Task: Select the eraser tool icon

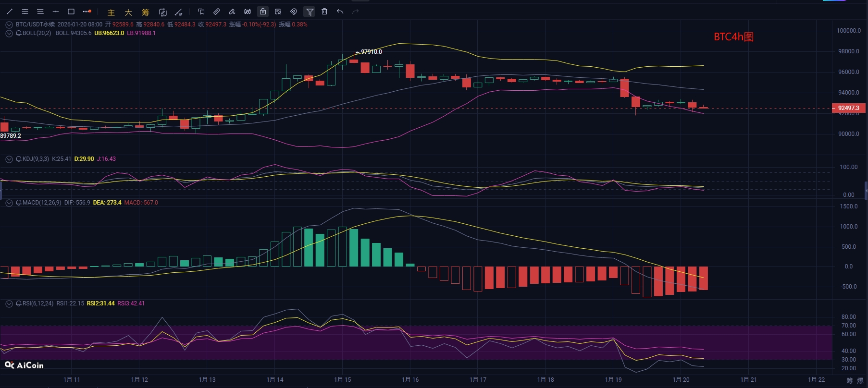Action: tap(232, 12)
